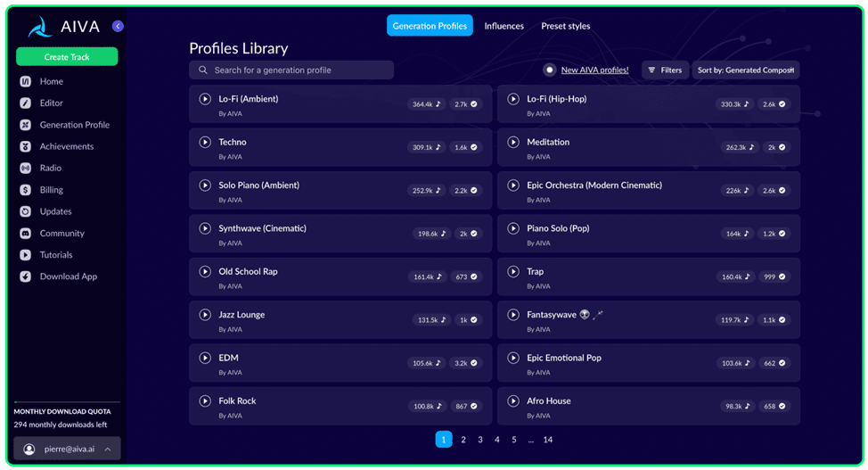Open the Sort by Generated Compositions dropdown
The height and width of the screenshot is (470, 868).
(746, 70)
